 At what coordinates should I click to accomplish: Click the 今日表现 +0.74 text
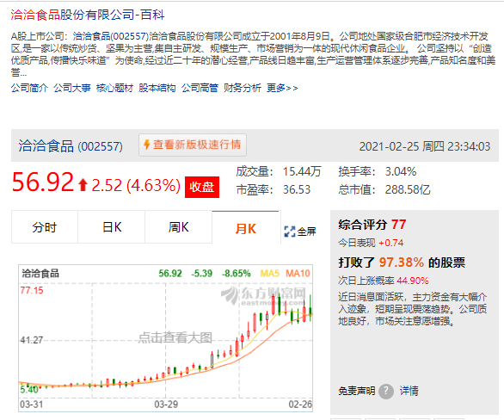[371, 243]
